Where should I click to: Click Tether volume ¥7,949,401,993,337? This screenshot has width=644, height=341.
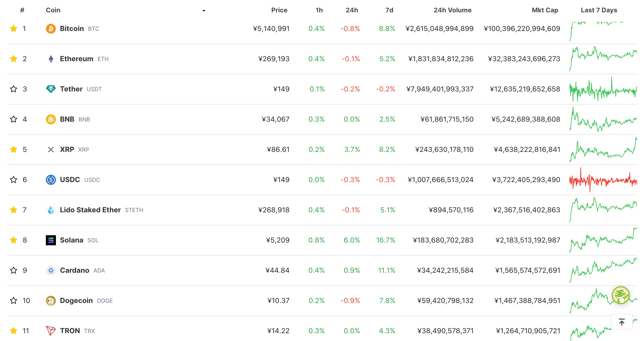tap(440, 89)
